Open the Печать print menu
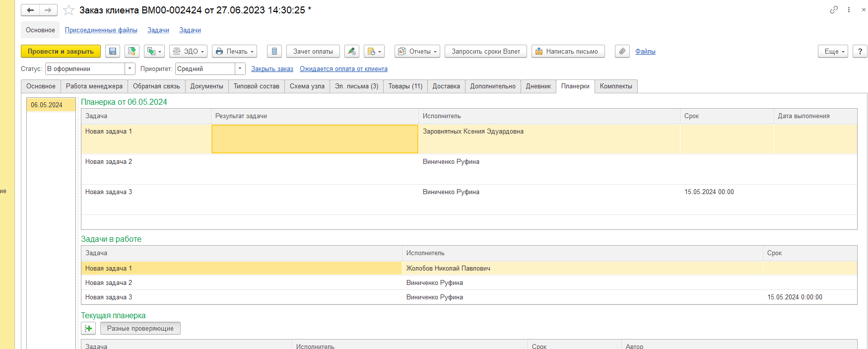 [x=234, y=51]
